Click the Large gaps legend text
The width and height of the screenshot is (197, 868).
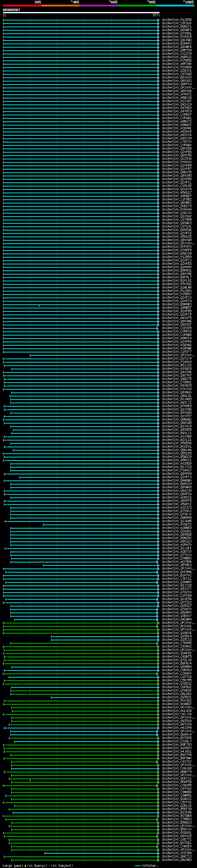tap(38, 865)
